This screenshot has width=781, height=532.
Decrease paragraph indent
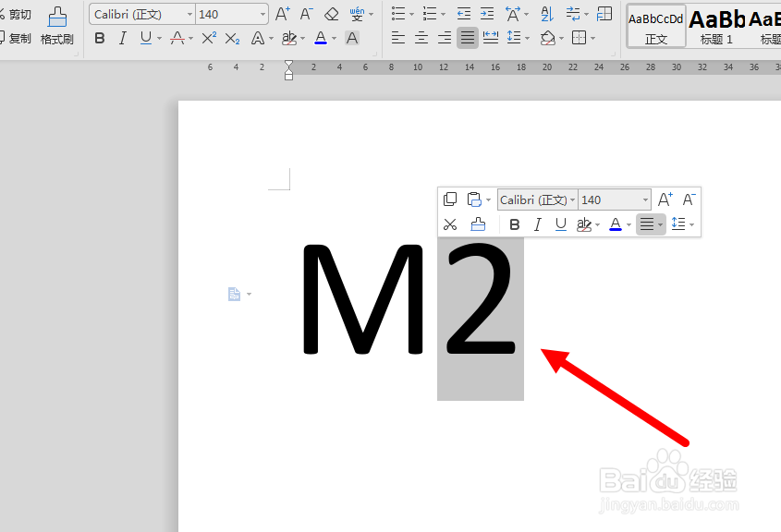pos(464,14)
